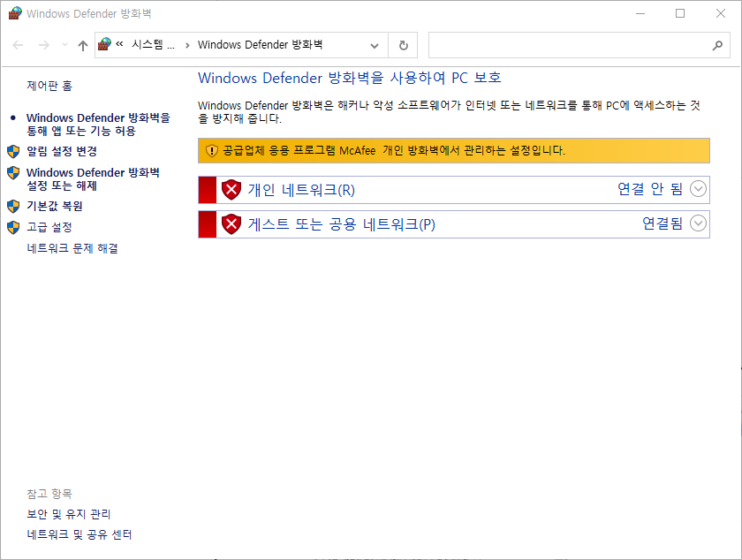Click the title bar firewall app icon
The height and width of the screenshot is (560, 742).
(15, 13)
